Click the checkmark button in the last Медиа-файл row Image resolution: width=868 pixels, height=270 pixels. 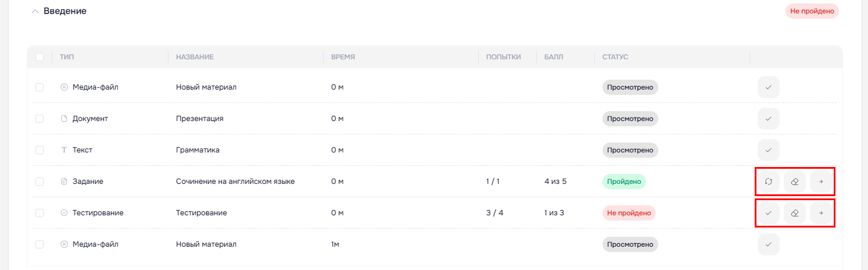coord(768,244)
